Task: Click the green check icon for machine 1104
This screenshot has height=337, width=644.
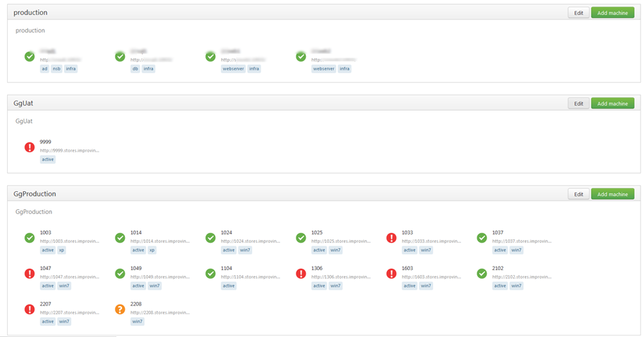Action: coord(210,273)
